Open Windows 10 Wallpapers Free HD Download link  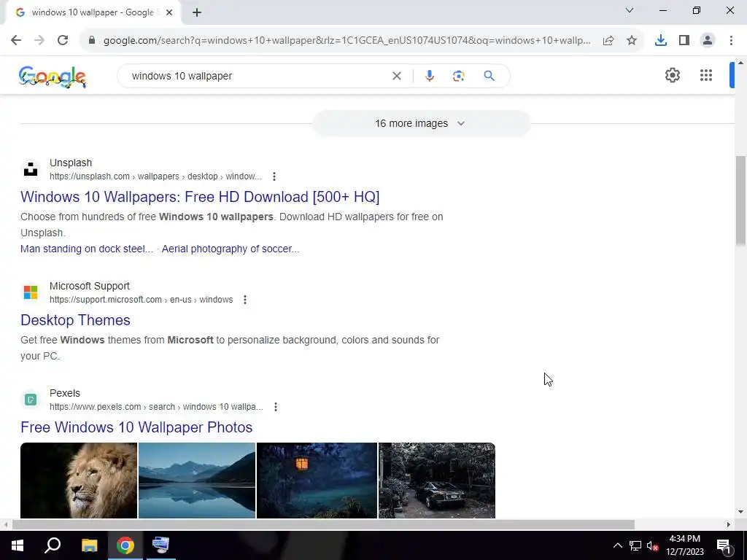(200, 197)
